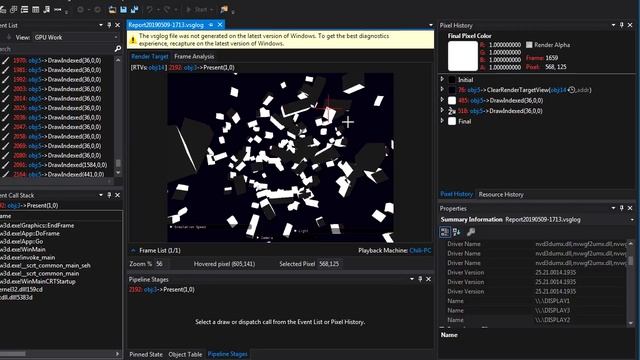Click the 2192 event link above render target
The width and height of the screenshot is (640, 360).
coord(175,67)
